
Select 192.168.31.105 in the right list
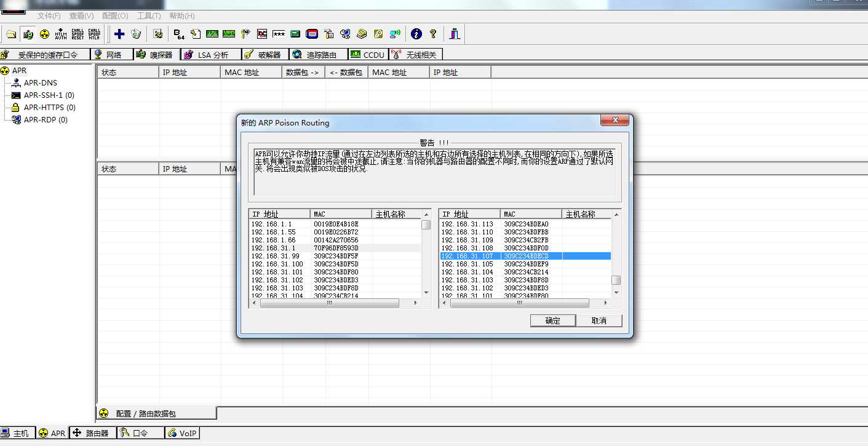coord(525,264)
